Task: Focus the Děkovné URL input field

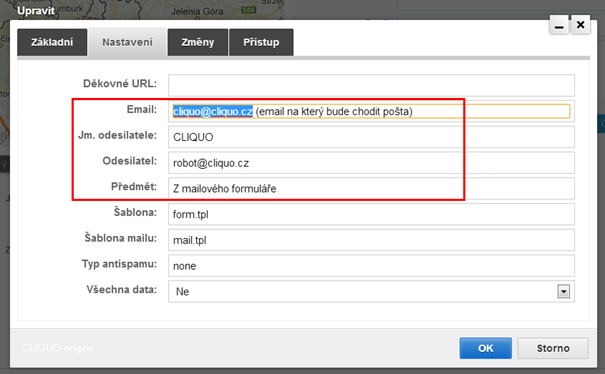Action: tap(371, 85)
